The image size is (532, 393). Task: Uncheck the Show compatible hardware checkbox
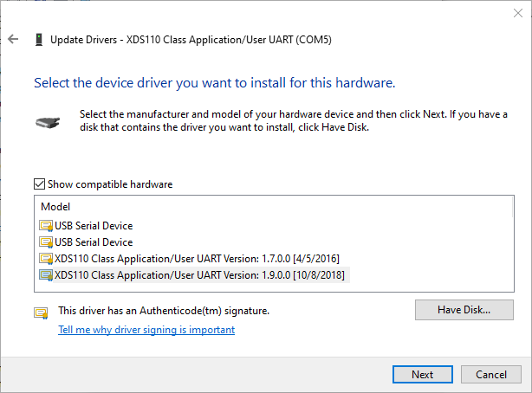click(39, 184)
